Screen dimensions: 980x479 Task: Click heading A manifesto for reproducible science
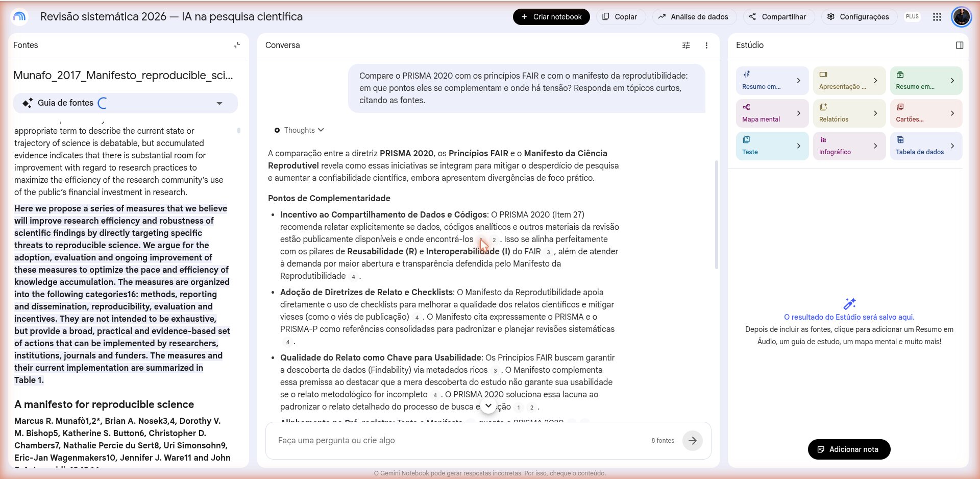pos(104,404)
